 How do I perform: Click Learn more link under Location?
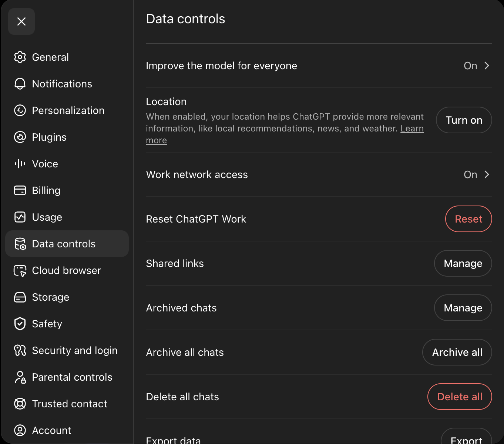tap(412, 128)
